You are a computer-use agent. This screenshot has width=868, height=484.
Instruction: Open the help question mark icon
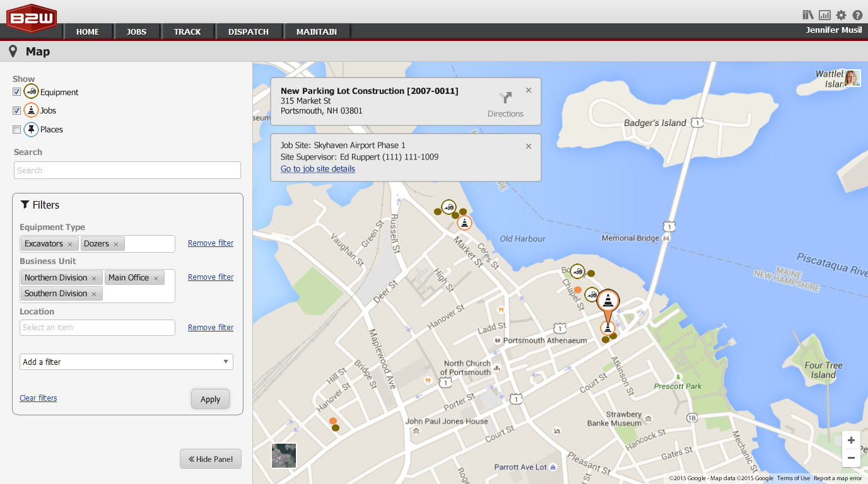pos(857,15)
